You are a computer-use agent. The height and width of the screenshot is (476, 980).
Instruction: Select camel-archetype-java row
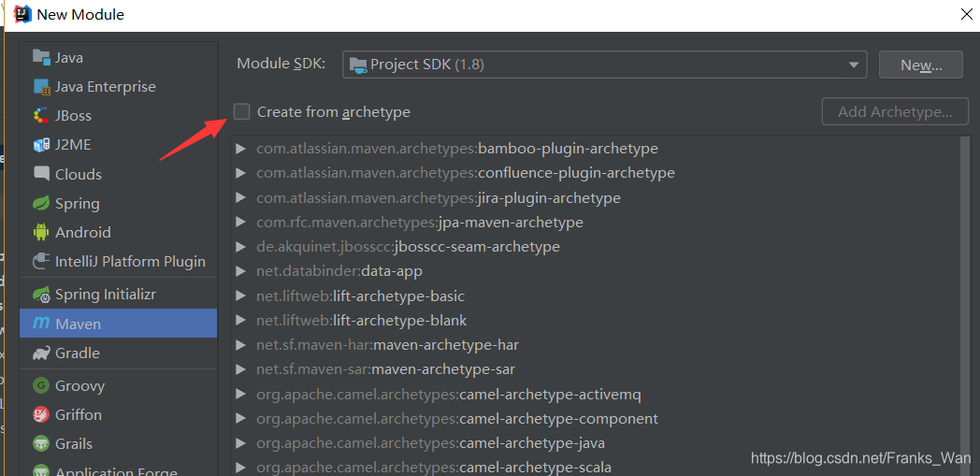(597, 443)
